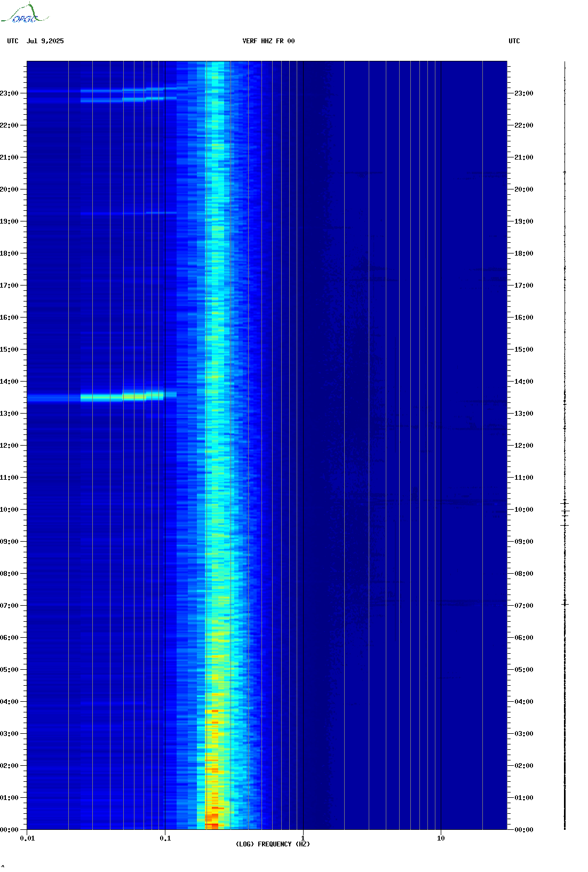Click the 13:00 label on the right time axis
Image resolution: width=588 pixels, height=872 pixels.
click(x=524, y=414)
